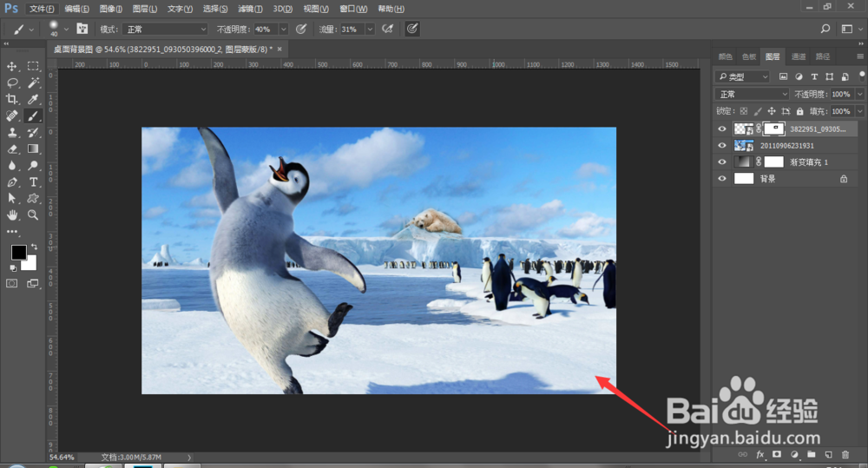Screen dimensions: 868x468
Task: Select the layer mask thumbnail of top layer
Action: tap(774, 129)
